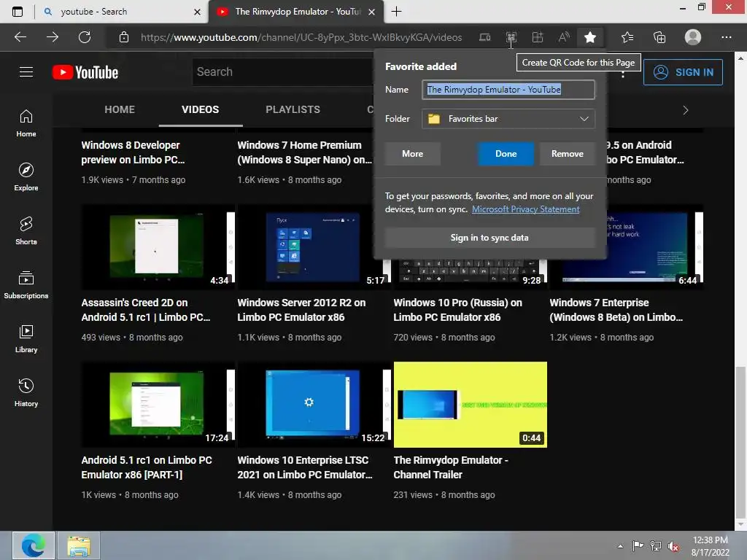Reload the page with refresh icon

tap(85, 37)
